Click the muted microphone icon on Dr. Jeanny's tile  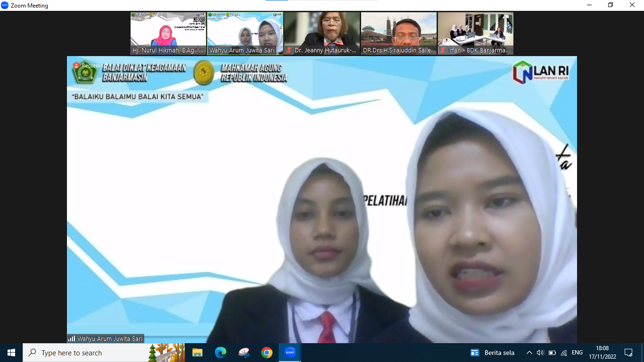click(x=289, y=50)
